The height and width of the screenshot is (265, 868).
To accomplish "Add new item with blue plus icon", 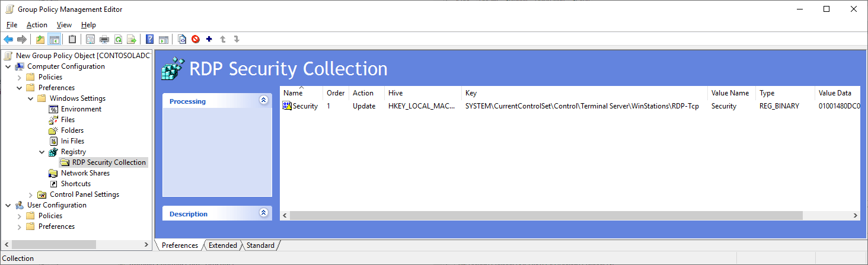I will click(x=209, y=39).
